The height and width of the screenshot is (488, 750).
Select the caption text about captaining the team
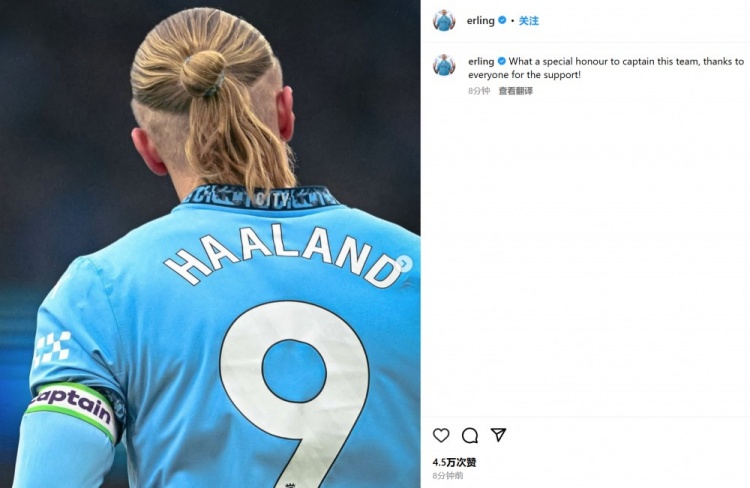pyautogui.click(x=607, y=68)
